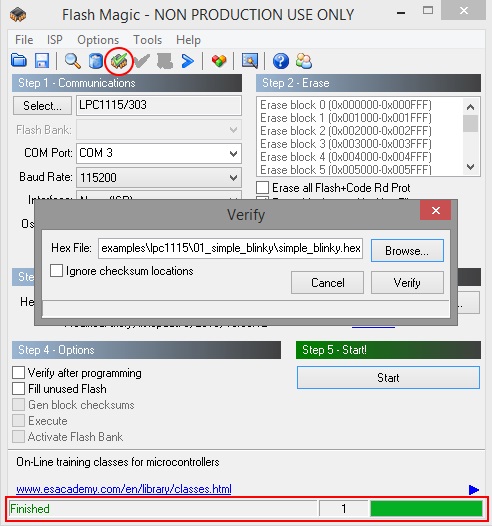Toggle the Execute checkbox

pos(18,421)
